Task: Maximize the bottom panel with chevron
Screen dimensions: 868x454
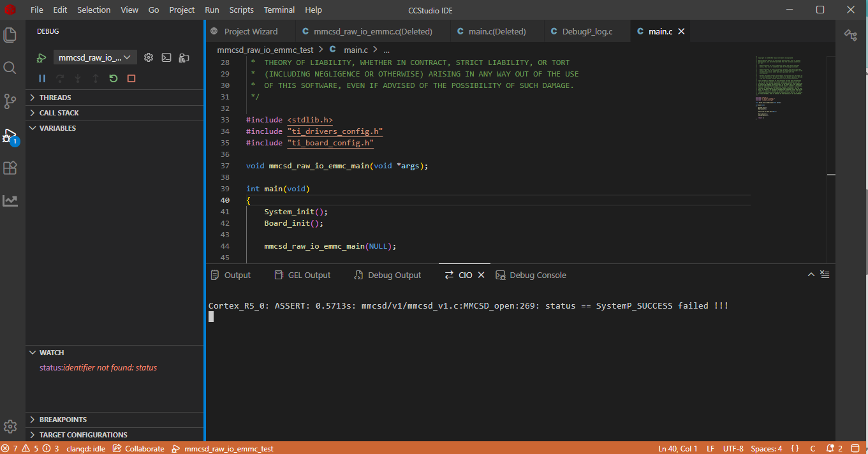Action: pyautogui.click(x=811, y=275)
